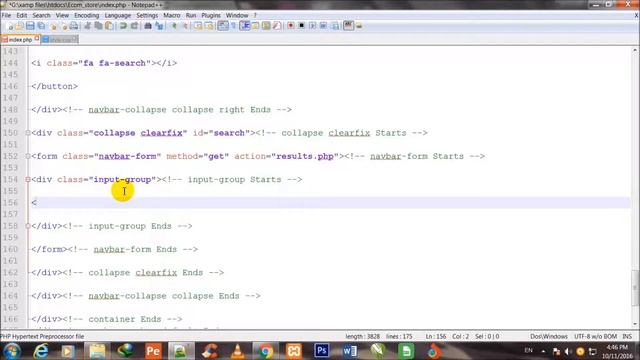Open Internet Explorer from taskbar
The width and height of the screenshot is (640, 360).
pyautogui.click(x=41, y=351)
